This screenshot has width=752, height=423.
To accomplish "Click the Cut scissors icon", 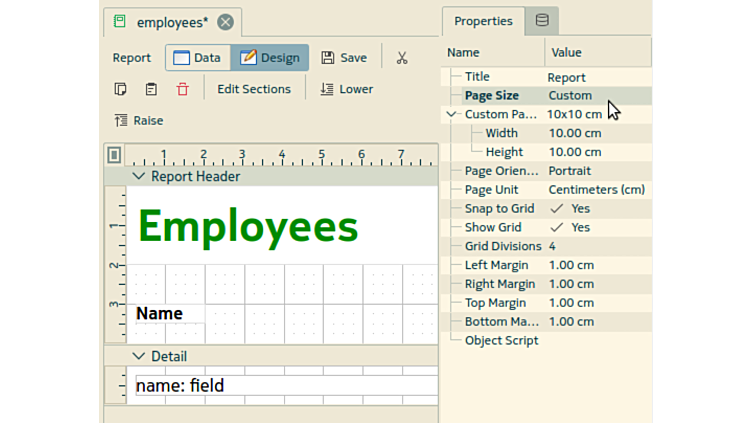I will (x=402, y=58).
